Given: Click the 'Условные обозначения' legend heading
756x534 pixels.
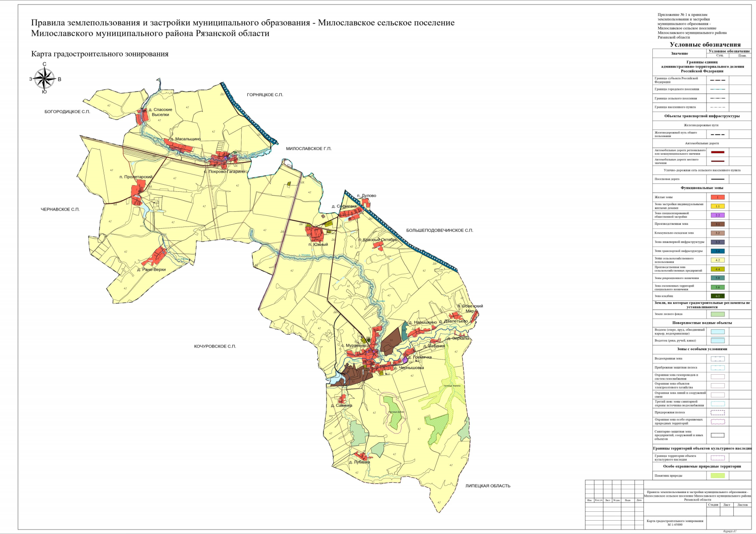Looking at the screenshot, I should tap(705, 44).
